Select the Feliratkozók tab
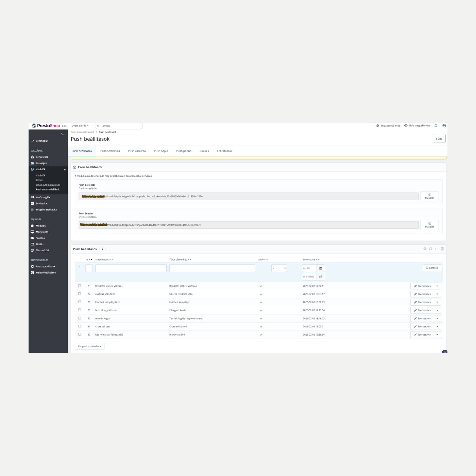Viewport: 476px width, 476px height. (225, 151)
